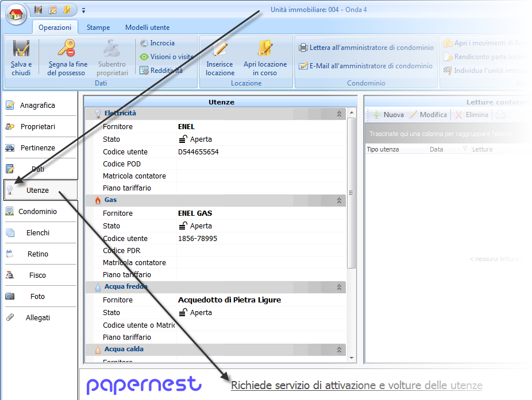
Task: Sort by Lettura column header
Action: tap(499, 149)
